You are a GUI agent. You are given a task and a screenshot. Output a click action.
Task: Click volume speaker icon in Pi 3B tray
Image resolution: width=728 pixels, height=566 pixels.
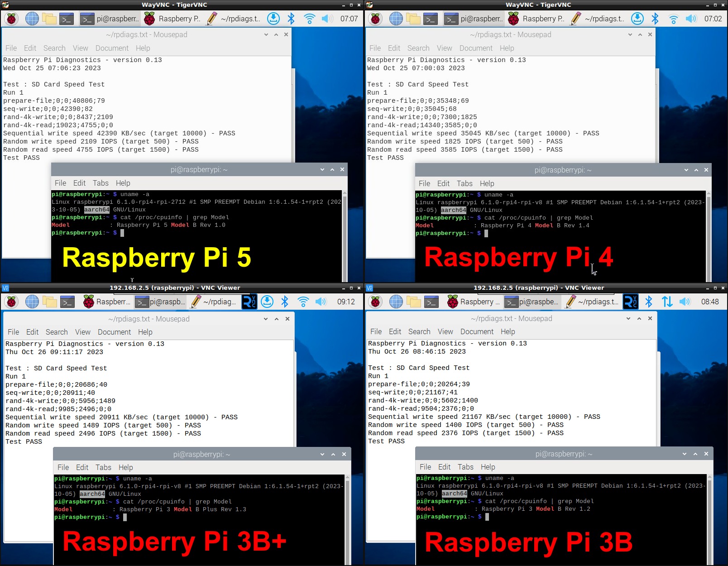[x=685, y=302]
